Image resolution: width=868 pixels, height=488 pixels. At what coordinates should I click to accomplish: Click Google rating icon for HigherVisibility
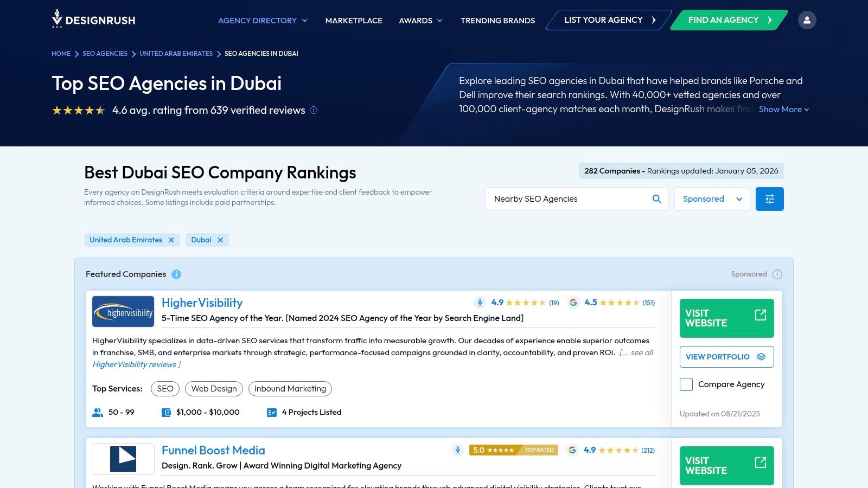click(573, 303)
